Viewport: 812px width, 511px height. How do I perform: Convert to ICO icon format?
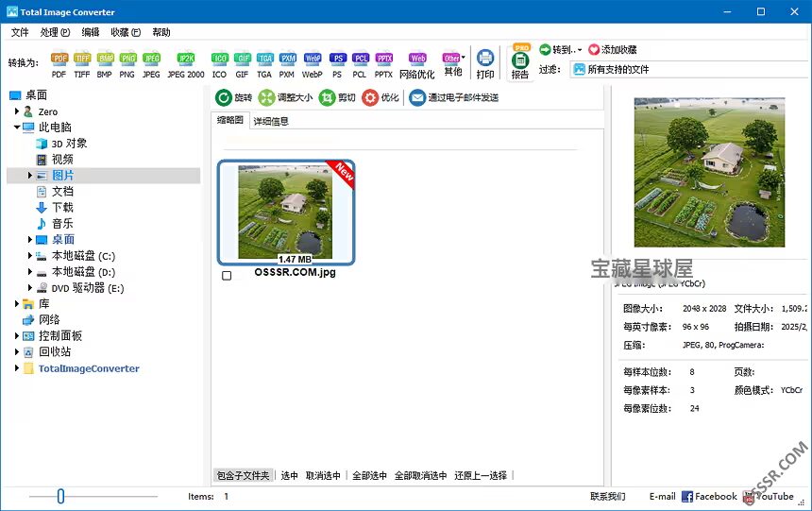(220, 63)
